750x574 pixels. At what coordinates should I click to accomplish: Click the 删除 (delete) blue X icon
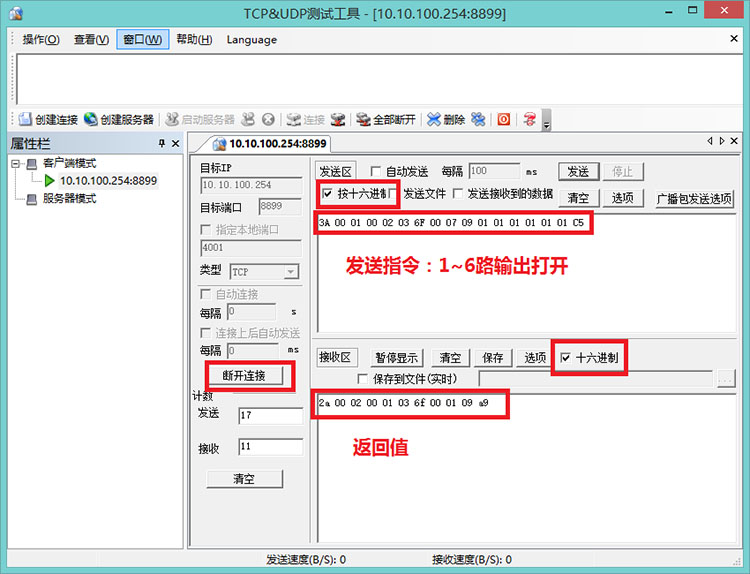click(434, 119)
